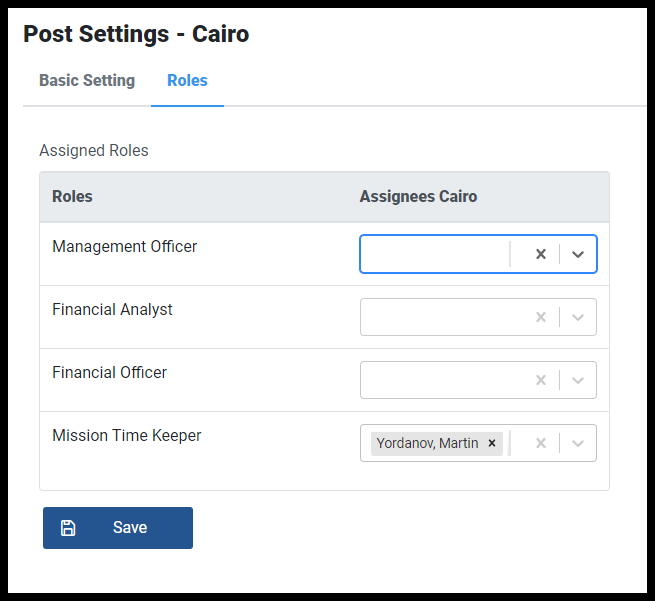
Task: Clear all Mission Time Keeper assignees
Action: [541, 443]
